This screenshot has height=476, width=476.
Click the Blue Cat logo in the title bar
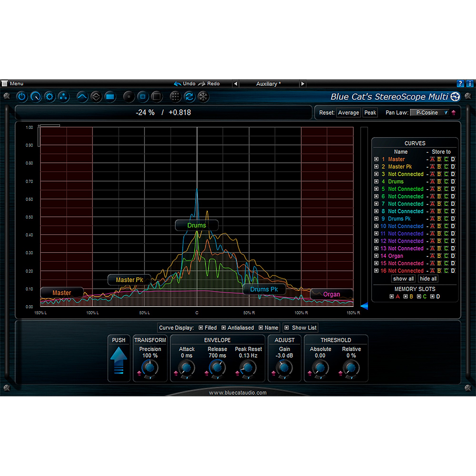[x=456, y=97]
